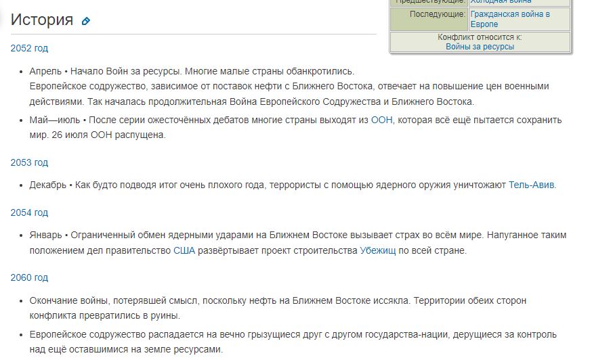
Task: Follow the Убежищ link
Action: click(x=377, y=250)
